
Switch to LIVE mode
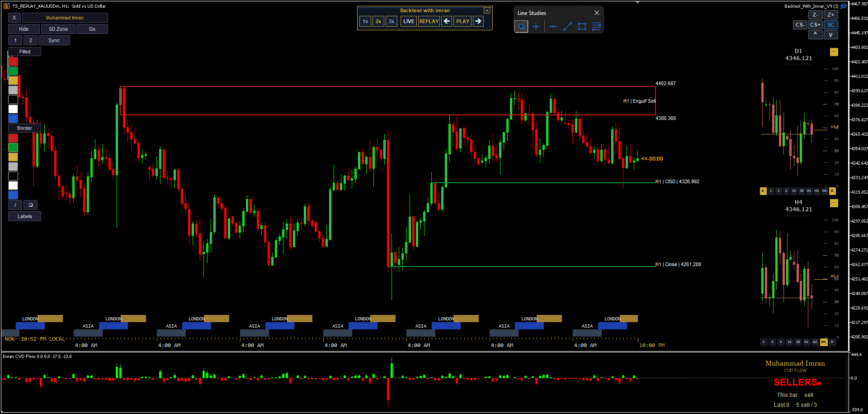click(409, 21)
